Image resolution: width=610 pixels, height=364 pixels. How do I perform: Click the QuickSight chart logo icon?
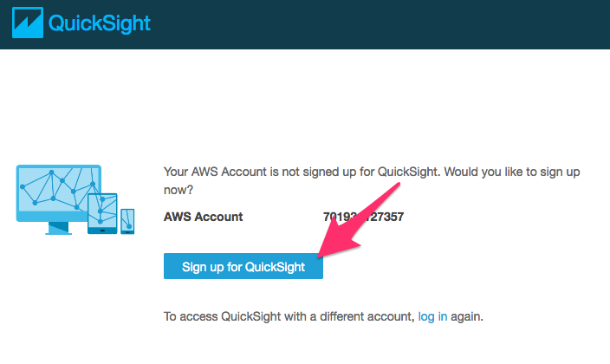click(x=25, y=23)
